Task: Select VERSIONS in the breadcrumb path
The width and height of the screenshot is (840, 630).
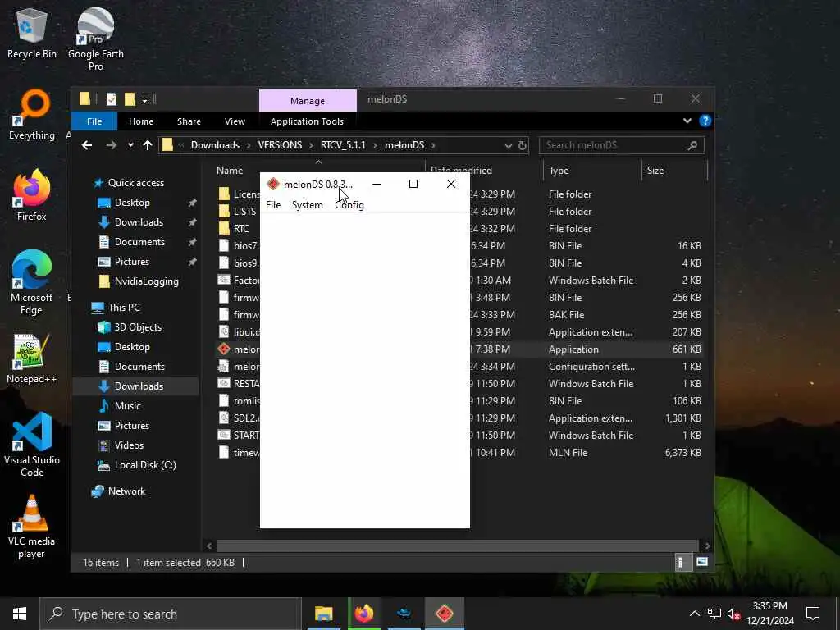Action: tap(280, 145)
